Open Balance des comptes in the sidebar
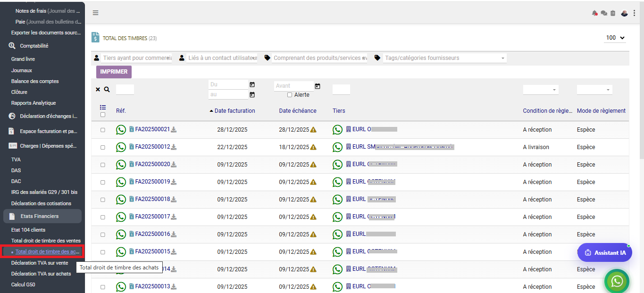 click(x=35, y=81)
